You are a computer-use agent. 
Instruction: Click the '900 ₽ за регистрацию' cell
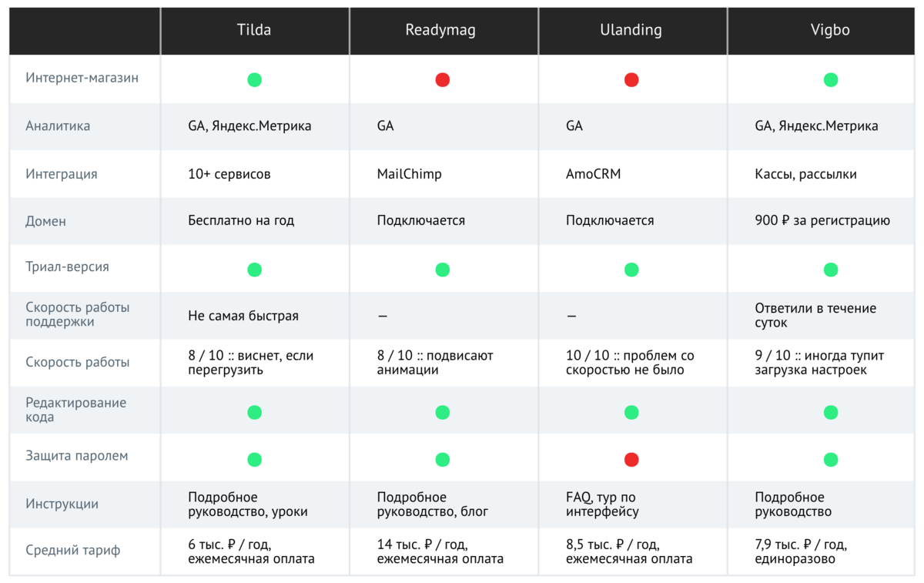pos(822,221)
